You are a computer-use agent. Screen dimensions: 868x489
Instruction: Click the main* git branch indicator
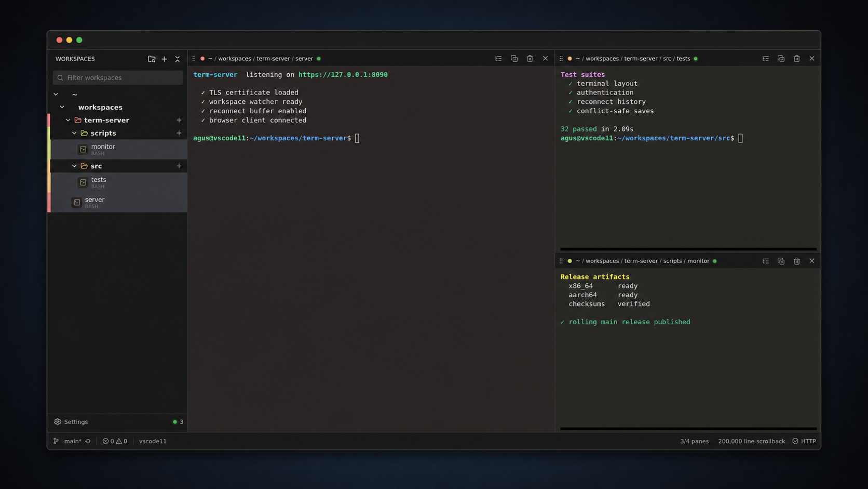pyautogui.click(x=68, y=441)
